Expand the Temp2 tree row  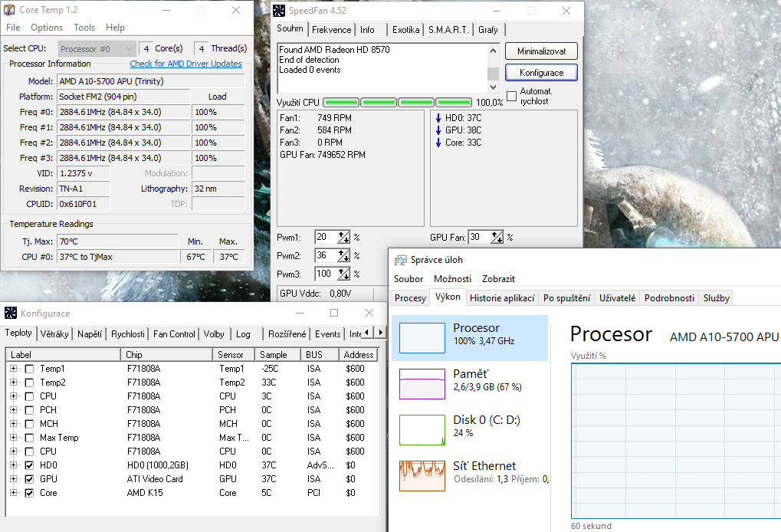13,383
